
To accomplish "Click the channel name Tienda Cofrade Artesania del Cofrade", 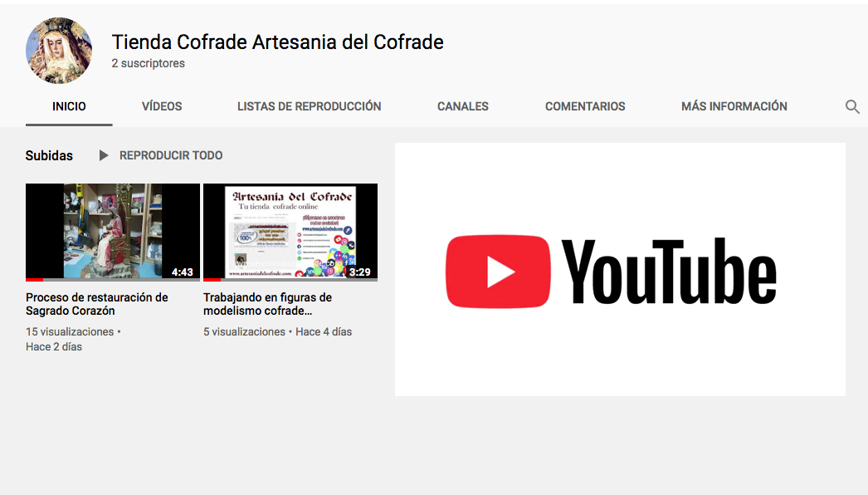I will [x=277, y=42].
